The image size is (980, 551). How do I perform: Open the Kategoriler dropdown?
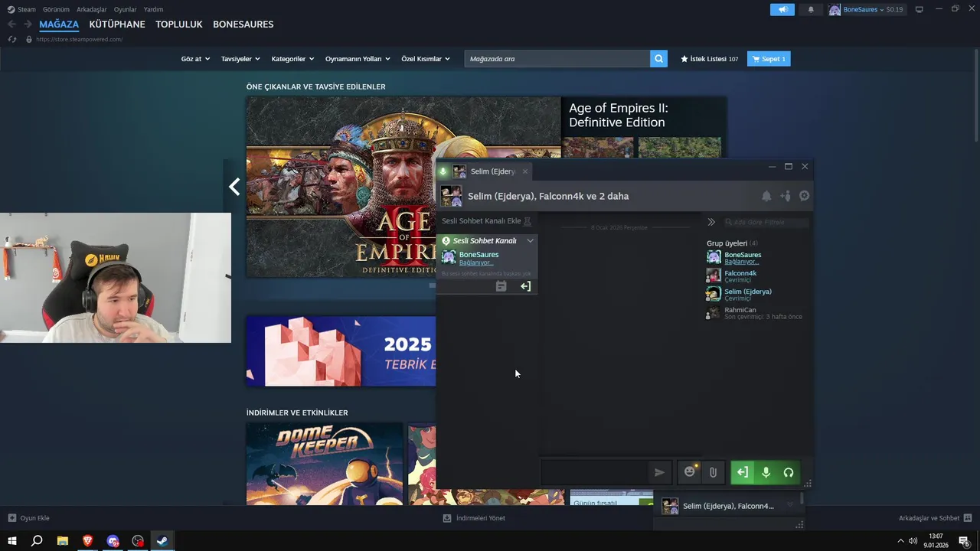[x=292, y=59]
